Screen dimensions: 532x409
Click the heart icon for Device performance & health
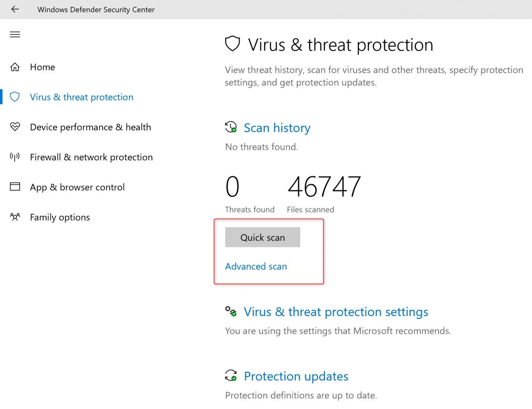15,127
